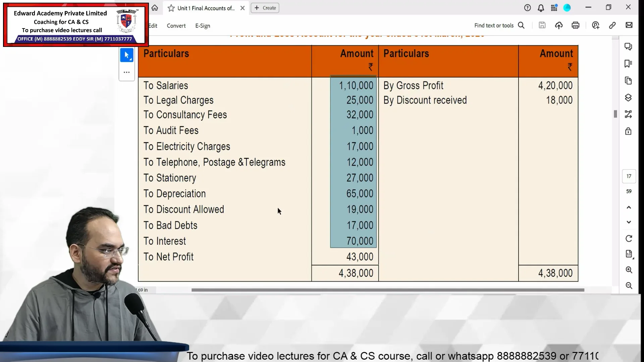Edit the current page number field showing 17
Image resolution: width=644 pixels, height=362 pixels.
(x=629, y=176)
